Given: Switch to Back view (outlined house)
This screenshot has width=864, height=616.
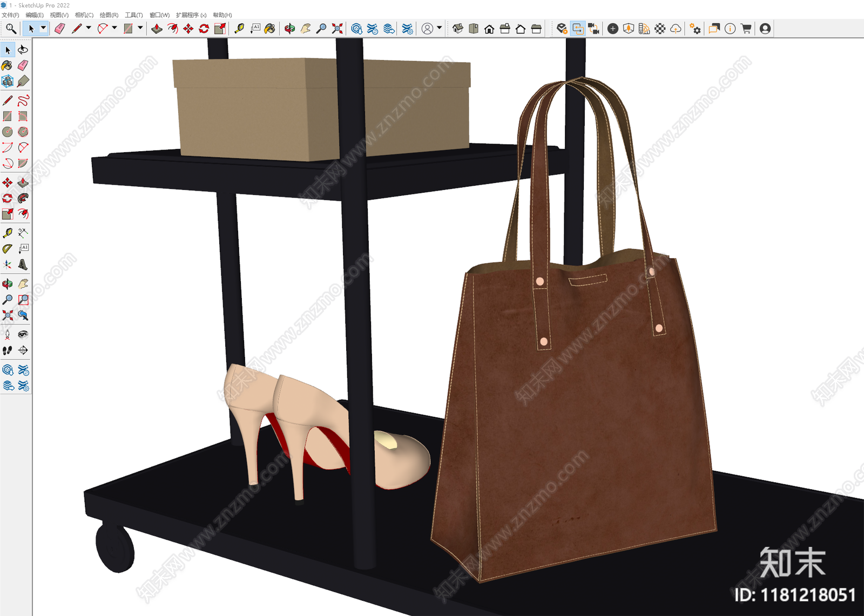Looking at the screenshot, I should coord(521,29).
